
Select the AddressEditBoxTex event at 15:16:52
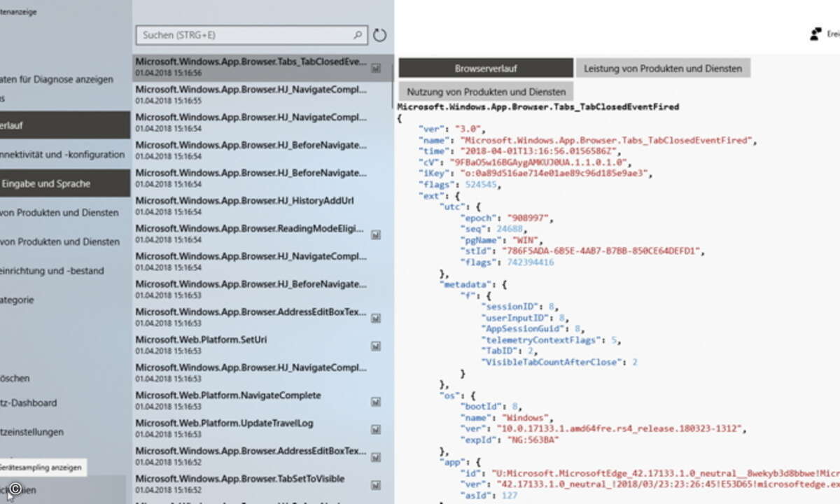click(262, 457)
